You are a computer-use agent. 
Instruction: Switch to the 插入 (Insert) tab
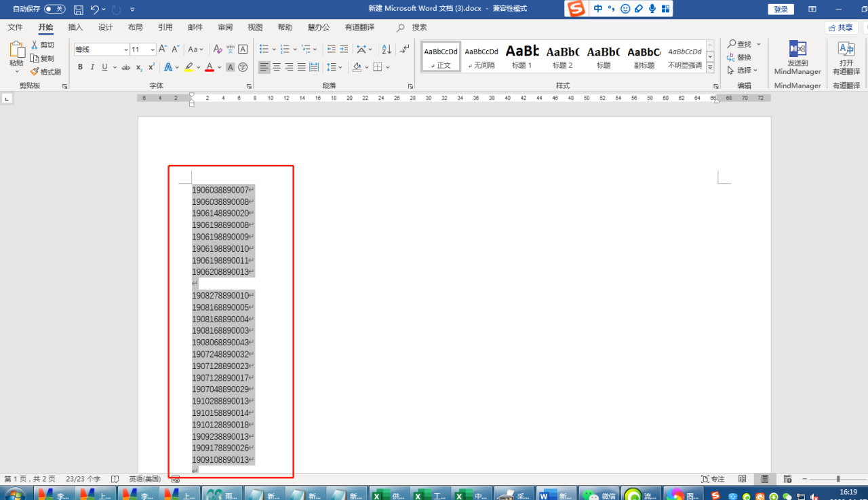pyautogui.click(x=75, y=27)
